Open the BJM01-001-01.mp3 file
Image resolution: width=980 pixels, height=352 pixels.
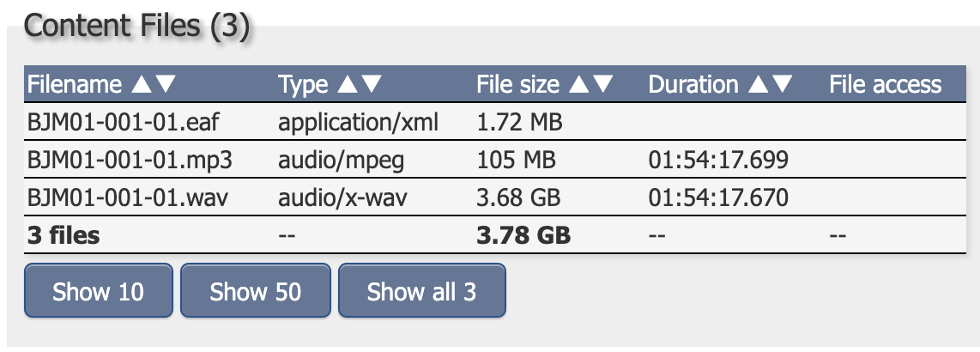tap(130, 160)
